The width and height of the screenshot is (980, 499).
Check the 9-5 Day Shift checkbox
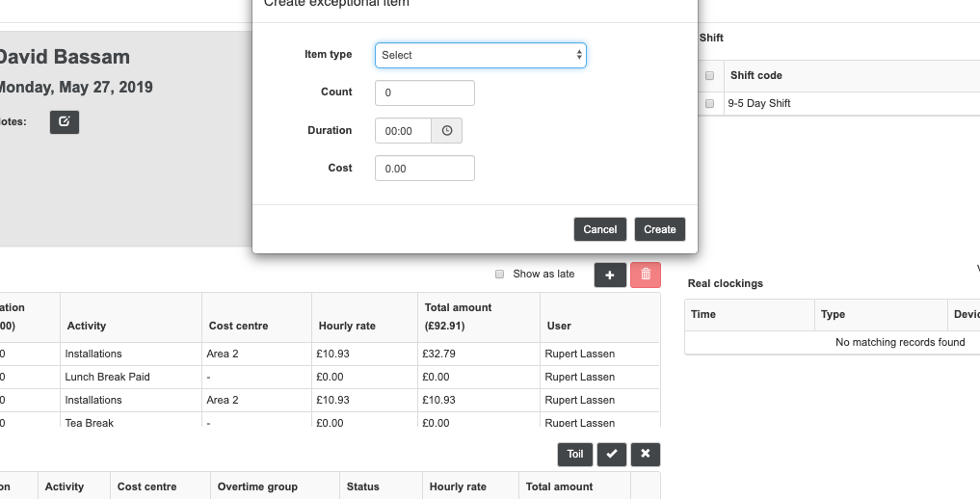pos(710,103)
